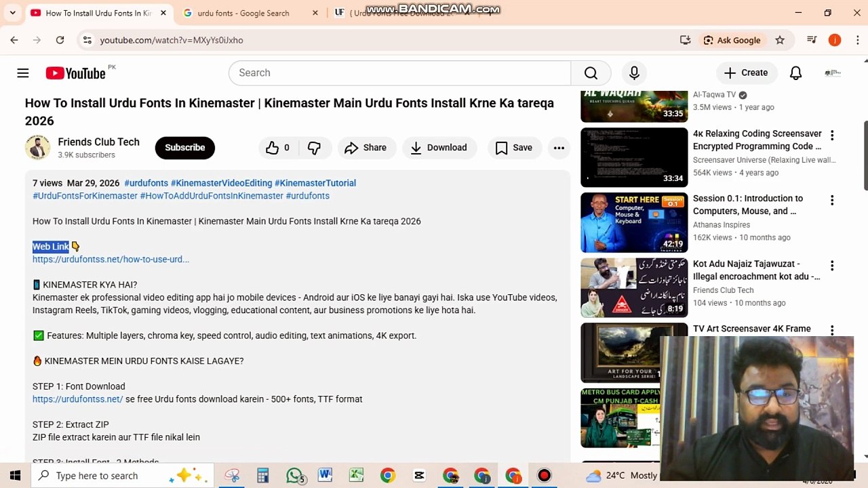Open the urdufontss.net how-to-use link
868x488 pixels.
[x=111, y=259]
